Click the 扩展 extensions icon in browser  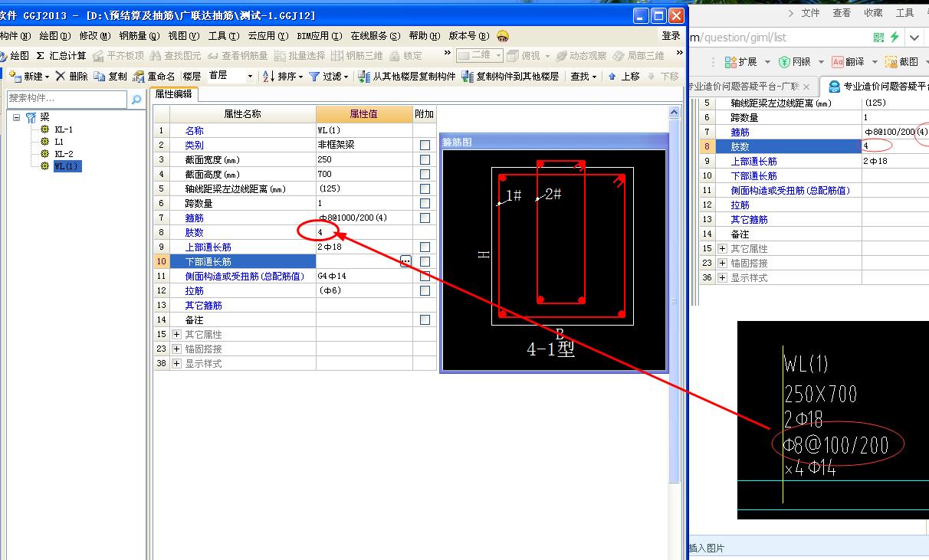[x=740, y=62]
